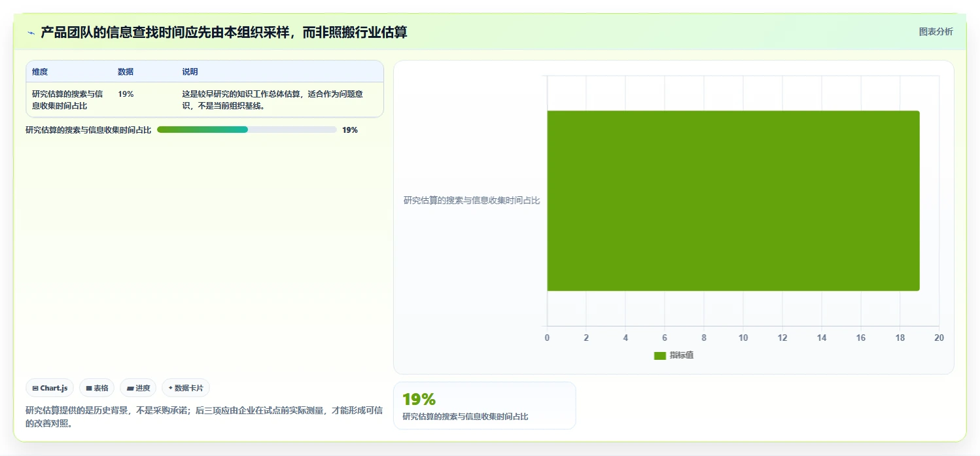Viewport: 980px width, 456px height.
Task: Select the 表格 tag chip
Action: (x=97, y=388)
